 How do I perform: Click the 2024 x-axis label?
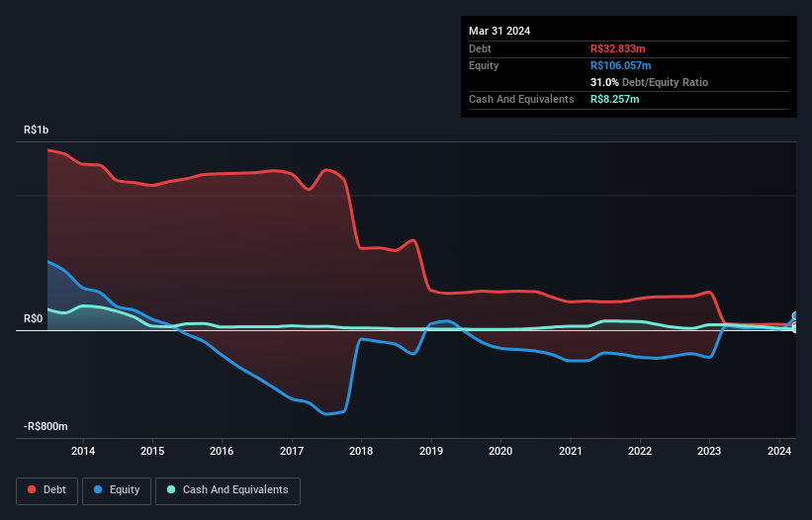click(778, 451)
